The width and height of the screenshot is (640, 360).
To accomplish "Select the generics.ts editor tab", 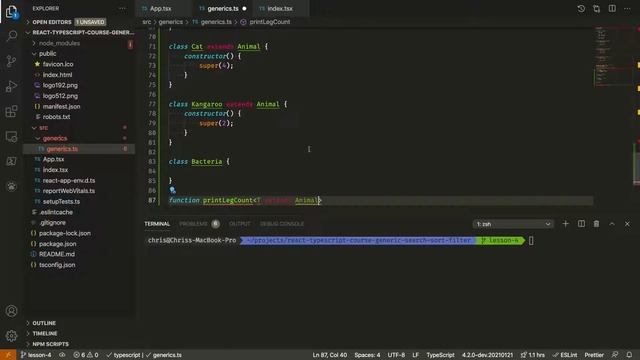I will point(223,9).
